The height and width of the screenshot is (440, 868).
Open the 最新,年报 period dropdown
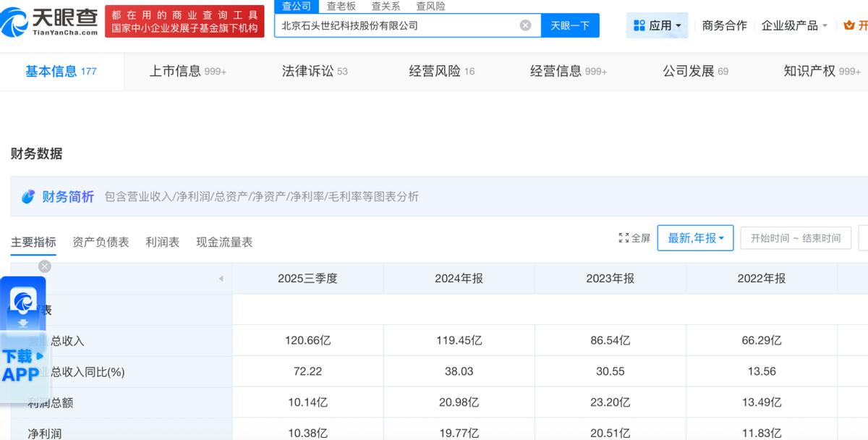(695, 238)
